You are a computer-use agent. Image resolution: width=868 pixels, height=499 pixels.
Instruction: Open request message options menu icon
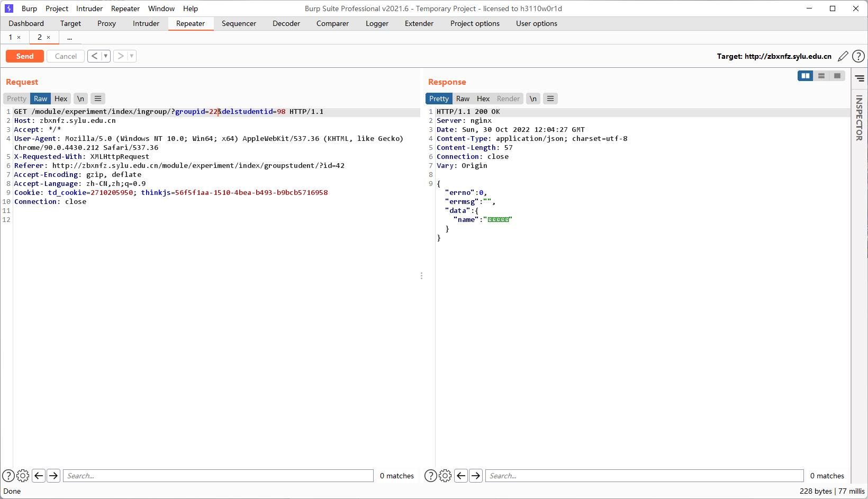click(x=98, y=99)
